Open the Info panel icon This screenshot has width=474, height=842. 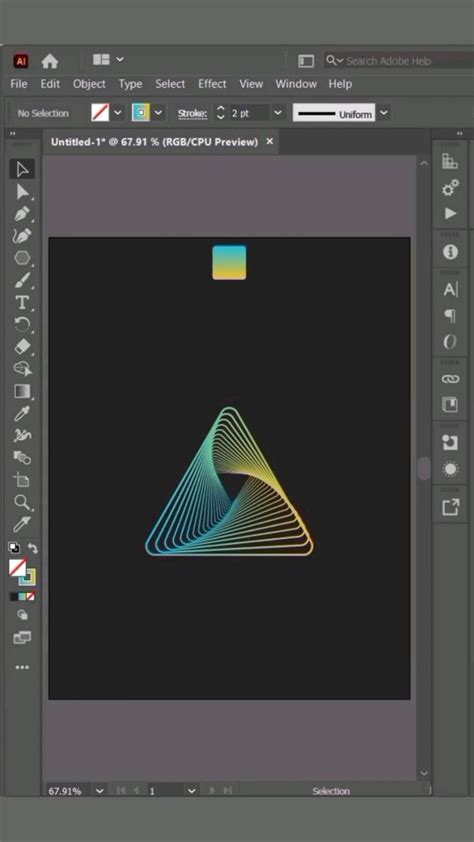pos(450,252)
